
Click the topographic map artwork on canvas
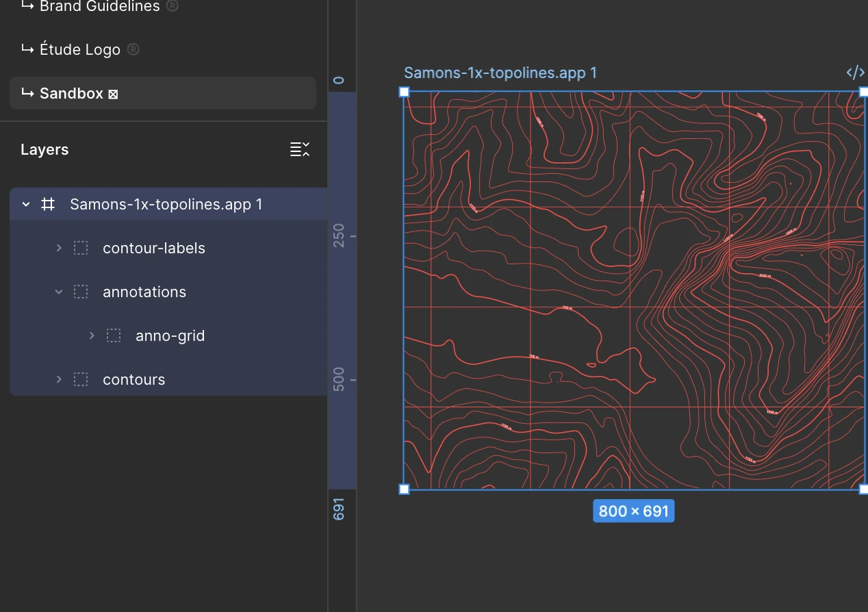click(635, 290)
